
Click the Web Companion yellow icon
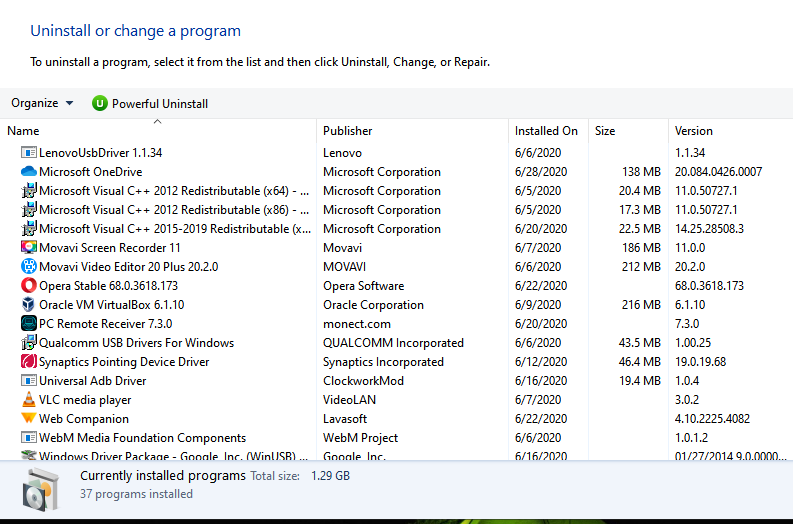[29, 418]
